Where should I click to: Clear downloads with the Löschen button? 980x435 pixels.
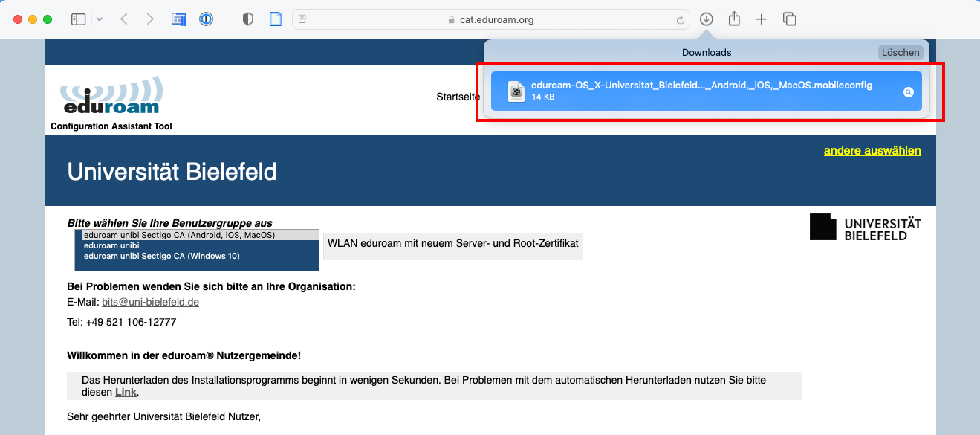coord(901,53)
